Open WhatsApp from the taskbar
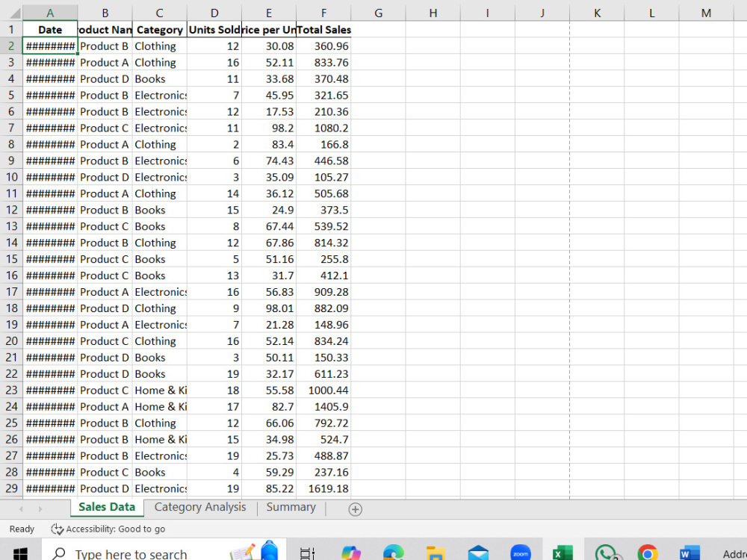 coord(606,554)
